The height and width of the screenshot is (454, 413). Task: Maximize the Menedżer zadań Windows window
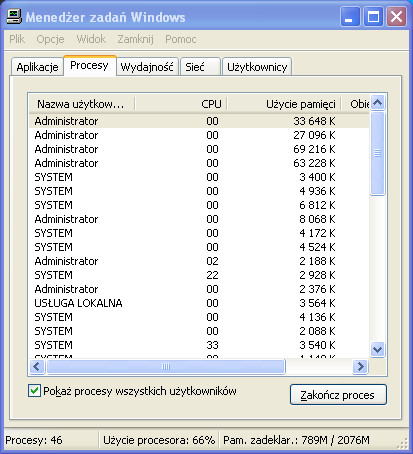point(373,16)
